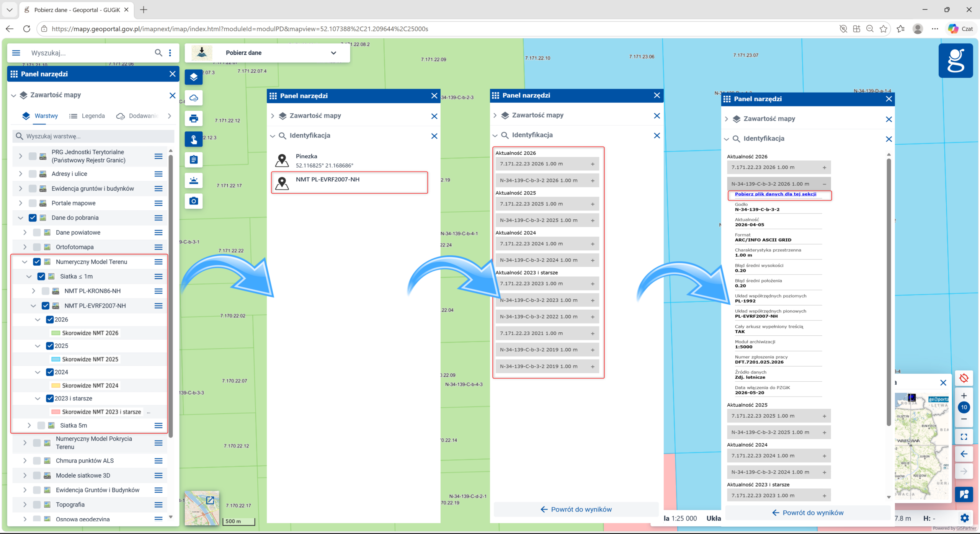Open the layers tool in map toolbar
Viewport: 980px width, 534px height.
pos(194,77)
